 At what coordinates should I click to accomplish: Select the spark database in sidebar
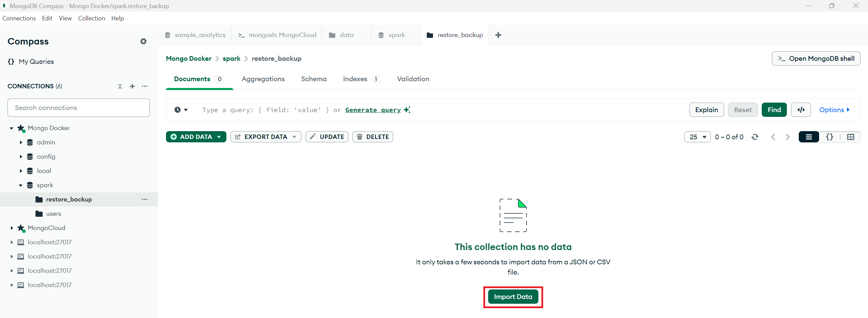[x=45, y=185]
